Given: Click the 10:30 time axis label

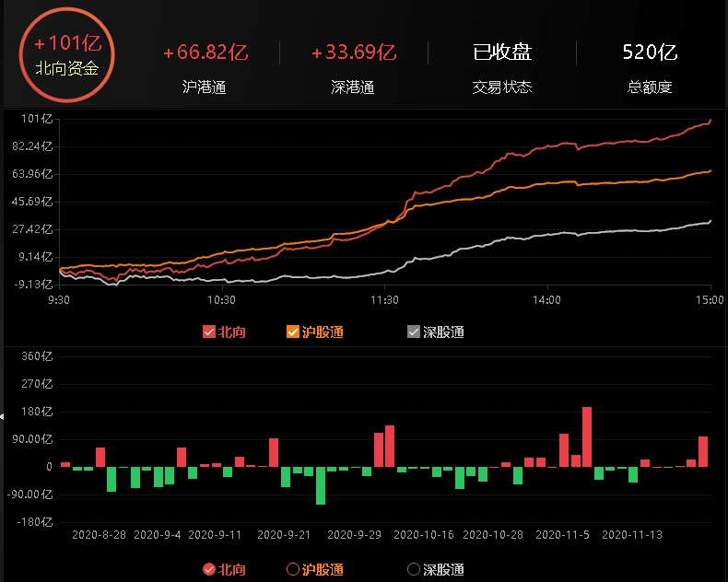Looking at the screenshot, I should coord(221,300).
